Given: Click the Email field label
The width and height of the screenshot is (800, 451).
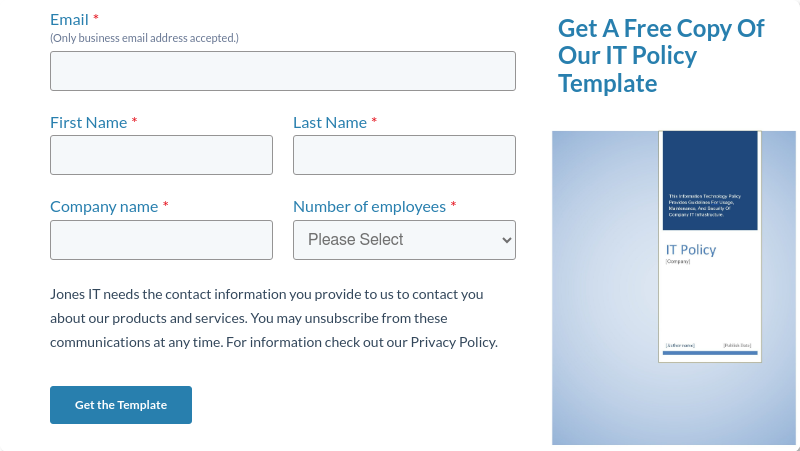Looking at the screenshot, I should coord(69,19).
